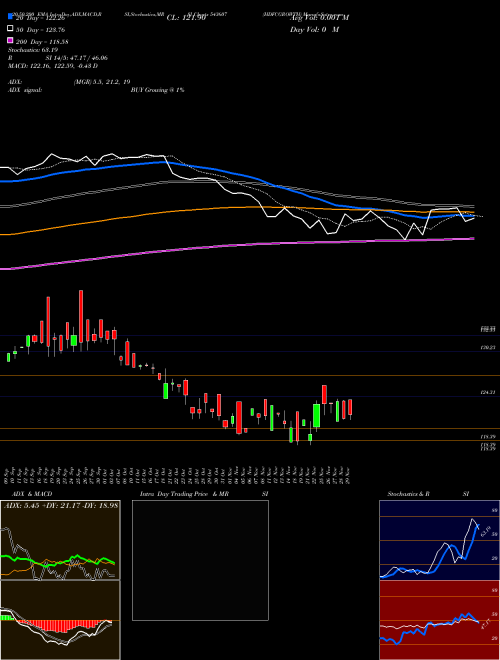
Task: Click the 'BUY Growing @ 1%' signal text
Action: [x=157, y=90]
